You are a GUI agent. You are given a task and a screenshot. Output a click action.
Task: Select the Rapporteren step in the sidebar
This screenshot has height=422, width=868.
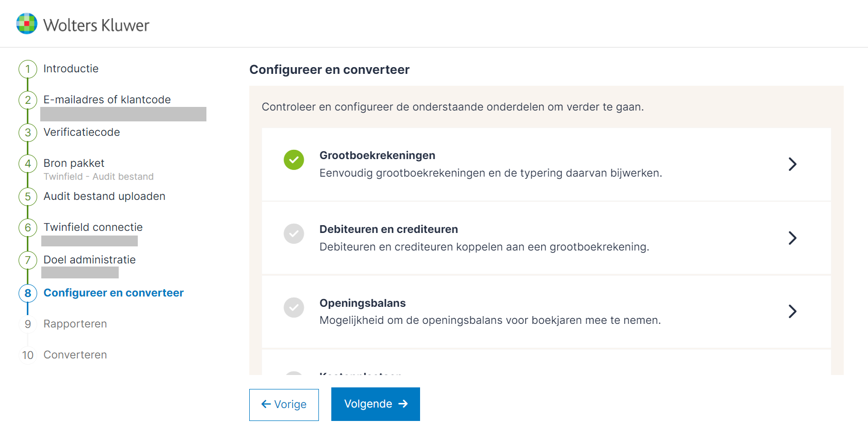tap(75, 324)
